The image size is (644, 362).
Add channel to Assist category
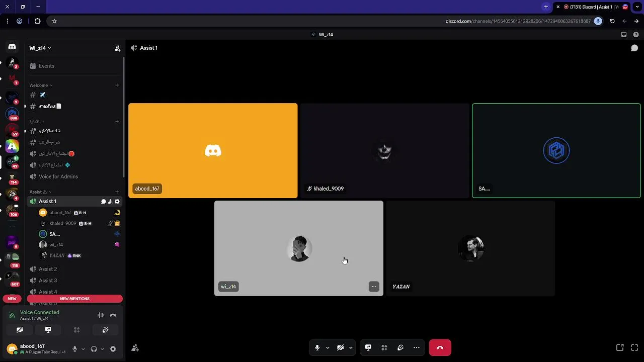(117, 192)
